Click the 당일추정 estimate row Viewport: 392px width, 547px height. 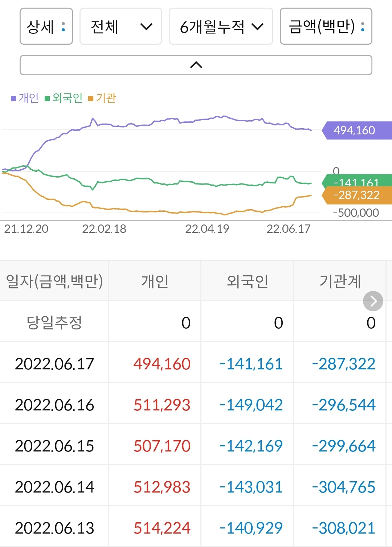[54, 322]
